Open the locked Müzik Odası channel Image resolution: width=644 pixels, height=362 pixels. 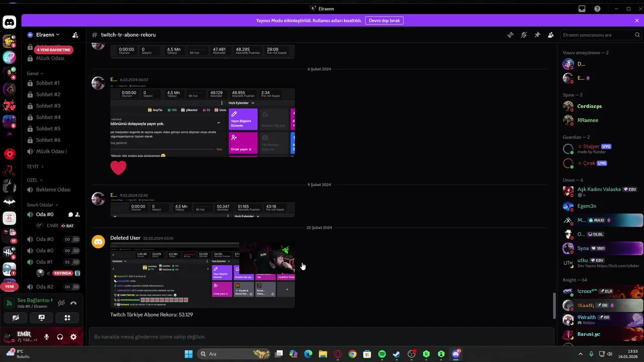tap(50, 58)
